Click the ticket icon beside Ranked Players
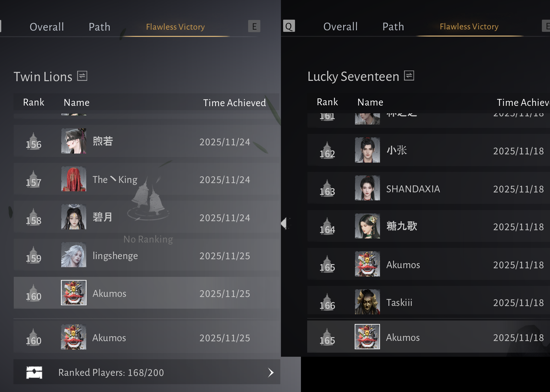The image size is (550, 392). [34, 372]
